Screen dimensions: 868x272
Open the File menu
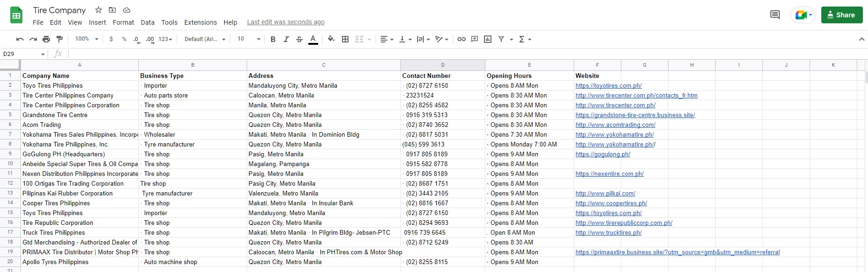[x=38, y=22]
